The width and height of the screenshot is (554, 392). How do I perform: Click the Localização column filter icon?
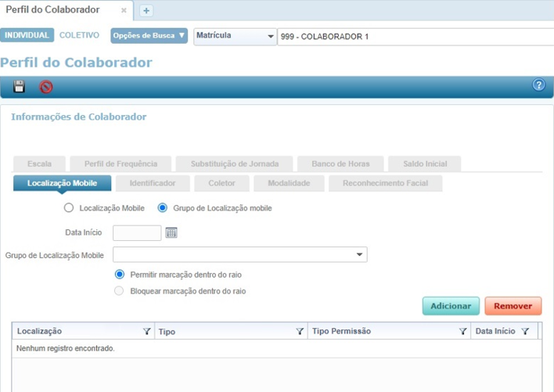coord(147,331)
